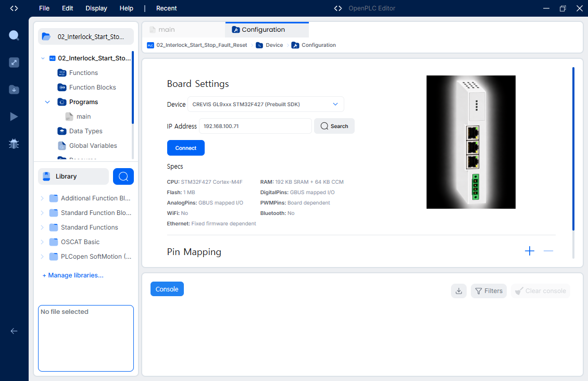Click the download folder icon in sidebar

click(x=14, y=90)
